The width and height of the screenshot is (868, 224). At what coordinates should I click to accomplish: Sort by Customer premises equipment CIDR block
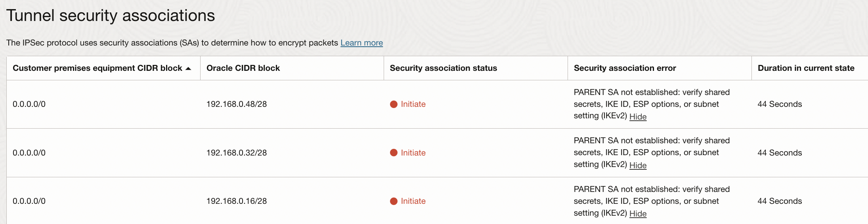(97, 68)
